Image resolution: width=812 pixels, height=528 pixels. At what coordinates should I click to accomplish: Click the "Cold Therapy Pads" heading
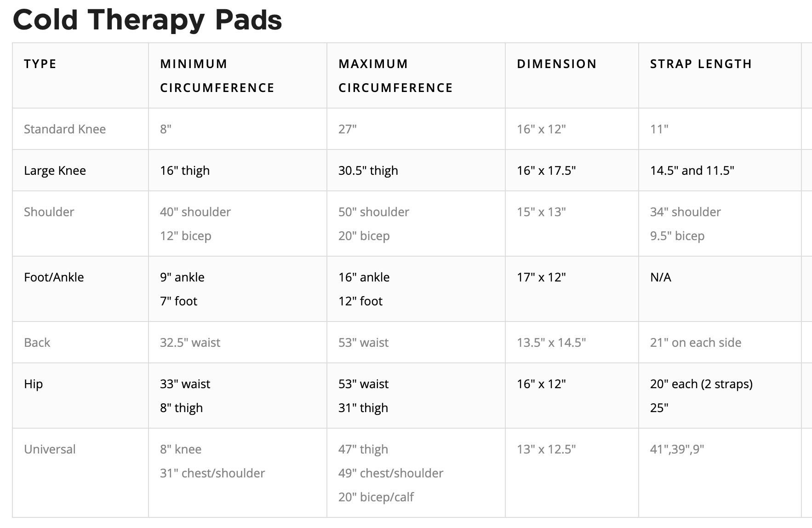point(147,20)
